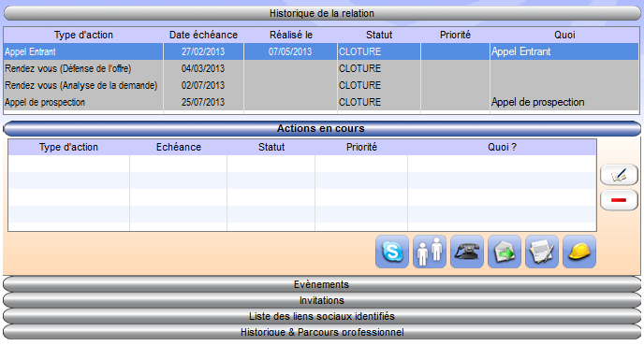The width and height of the screenshot is (644, 346).
Task: Click the Skype call icon
Action: (392, 252)
